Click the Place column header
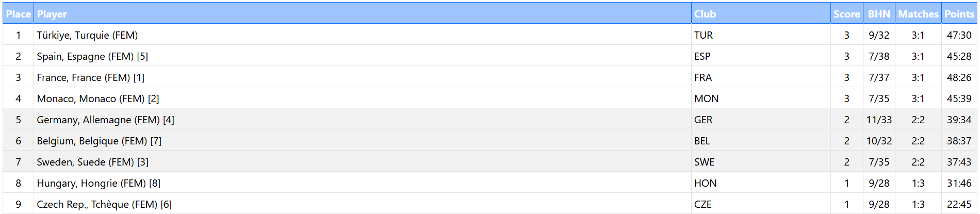Image resolution: width=980 pixels, height=214 pixels. (19, 14)
